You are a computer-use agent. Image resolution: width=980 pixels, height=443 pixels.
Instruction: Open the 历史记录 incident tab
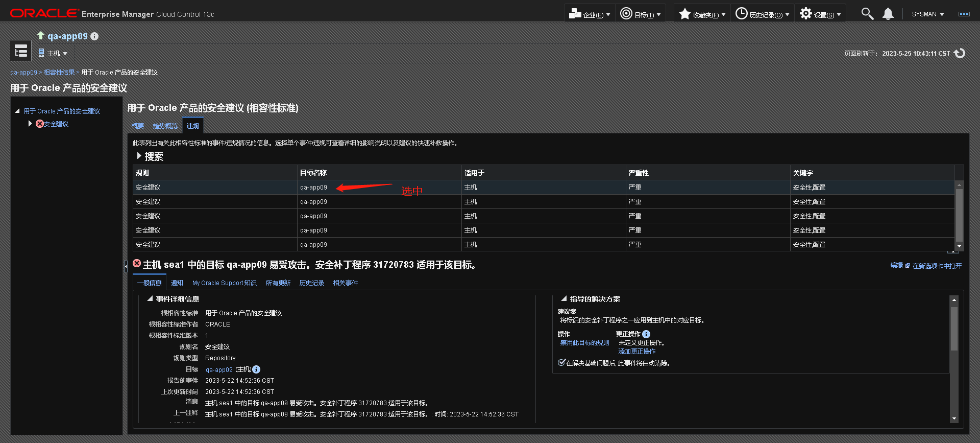[x=312, y=283]
